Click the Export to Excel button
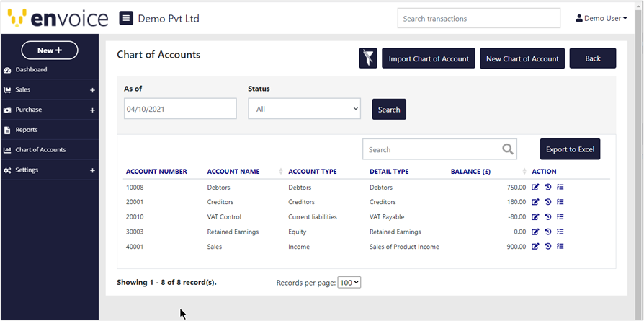The height and width of the screenshot is (321, 644). [x=570, y=149]
